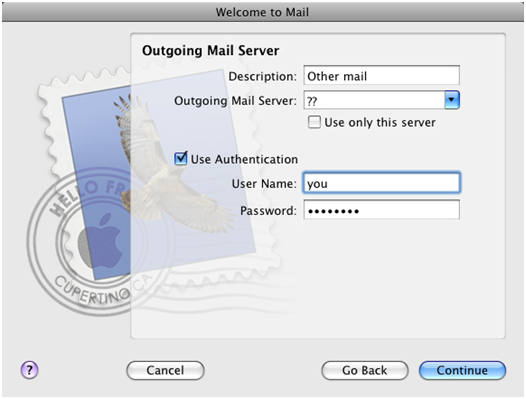Uncheck Use Authentication checkbox
The height and width of the screenshot is (399, 526).
[x=181, y=158]
